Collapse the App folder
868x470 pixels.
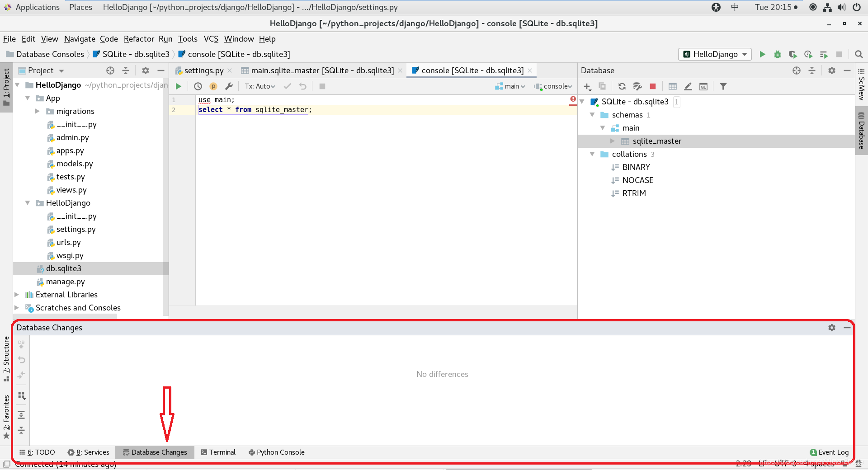click(28, 98)
